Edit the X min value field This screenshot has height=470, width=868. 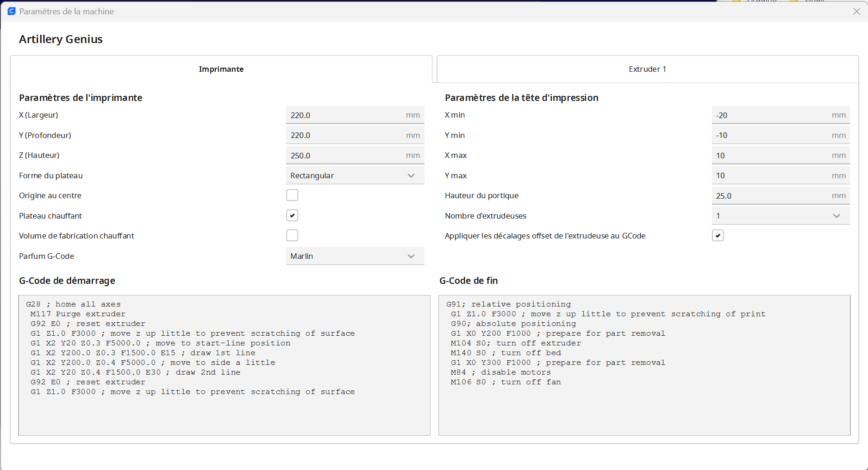pos(781,115)
